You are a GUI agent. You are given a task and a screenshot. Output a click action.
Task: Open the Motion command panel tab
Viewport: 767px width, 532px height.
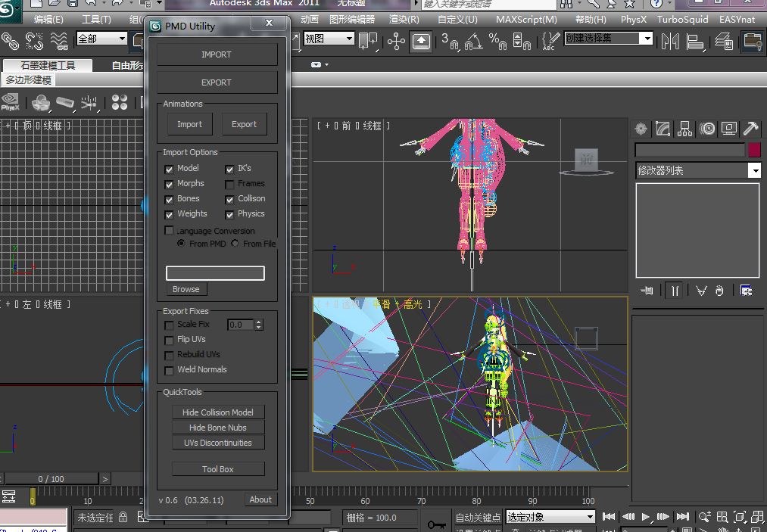707,129
